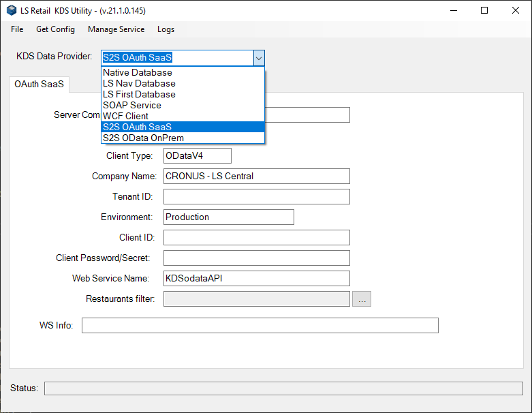Open the File menu
The width and height of the screenshot is (532, 413).
(x=17, y=29)
